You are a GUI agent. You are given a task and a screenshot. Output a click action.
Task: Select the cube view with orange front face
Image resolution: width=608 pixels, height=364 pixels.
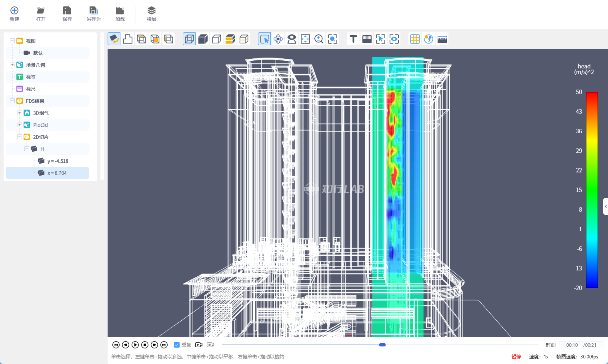(155, 39)
